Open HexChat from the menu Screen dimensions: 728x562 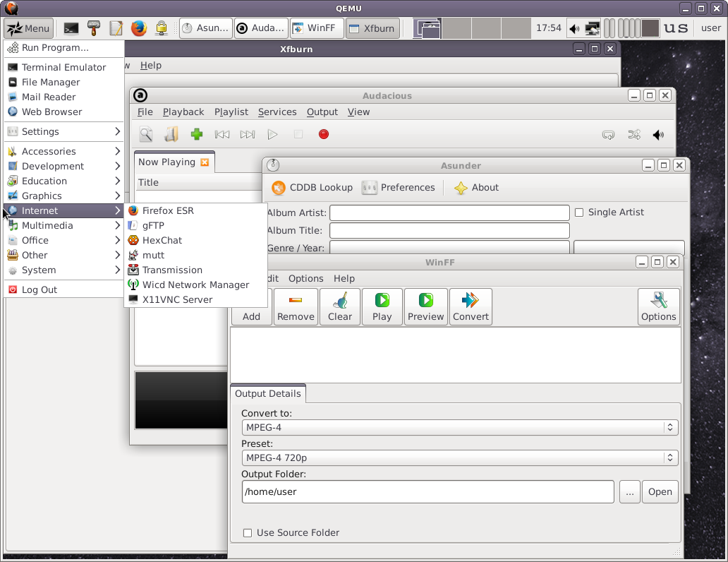pos(195,240)
